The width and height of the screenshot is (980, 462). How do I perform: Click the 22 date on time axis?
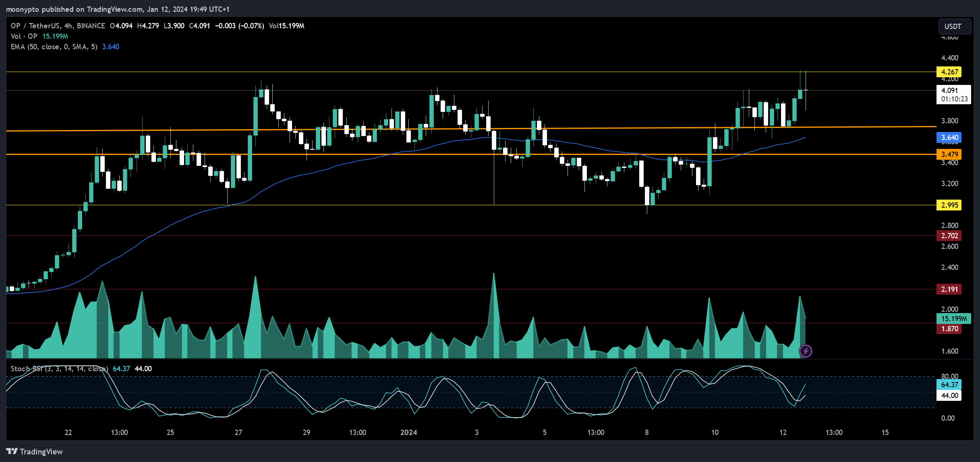(x=68, y=433)
